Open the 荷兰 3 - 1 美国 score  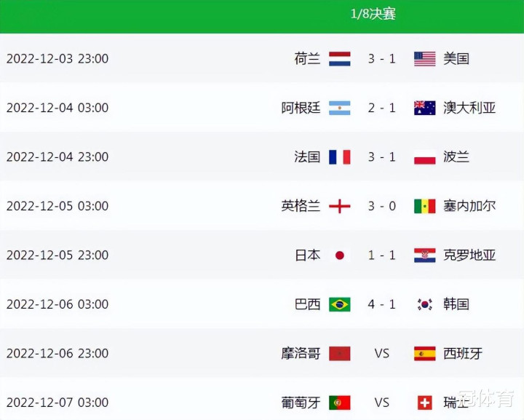381,59
